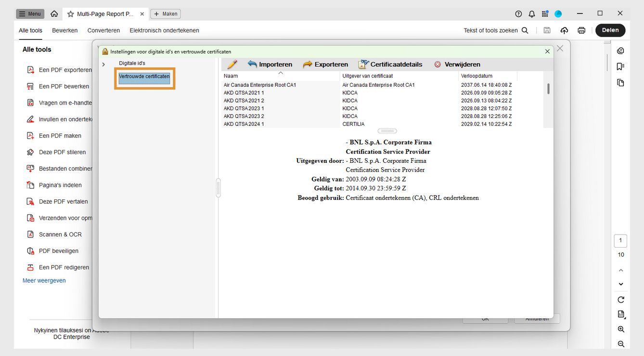Select the Air Canada Enterprise Root CA1 row
The image size is (644, 356).
pyautogui.click(x=382, y=85)
